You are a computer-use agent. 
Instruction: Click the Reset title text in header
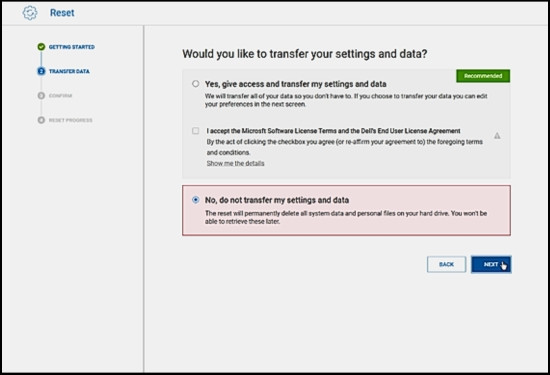62,13
